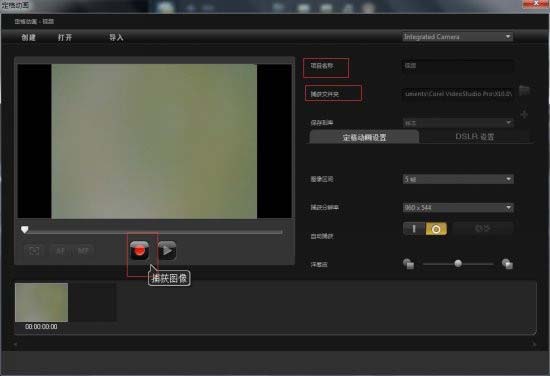This screenshot has height=376, width=550.
Task: Click the increase onion skin icon
Action: (507, 263)
